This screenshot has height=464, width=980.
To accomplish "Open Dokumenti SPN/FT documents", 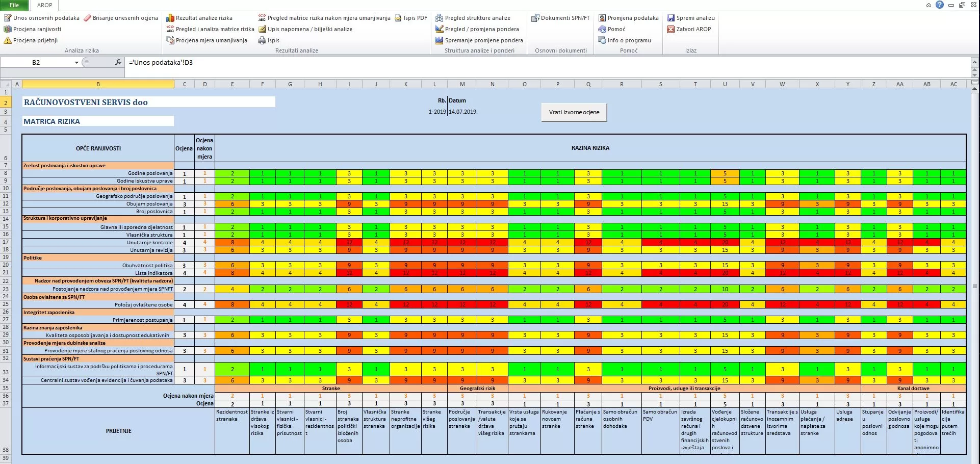I will tap(560, 18).
